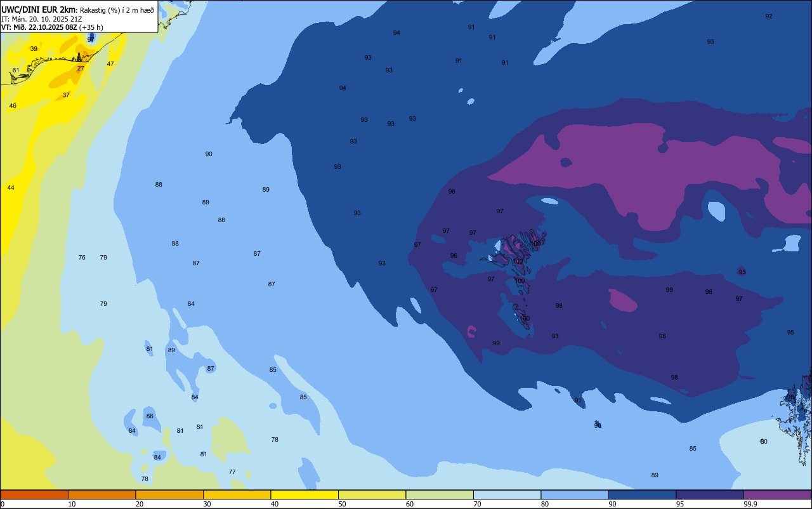This screenshot has width=812, height=509.
Task: Click the legend tick label '40'
Action: pyautogui.click(x=275, y=504)
